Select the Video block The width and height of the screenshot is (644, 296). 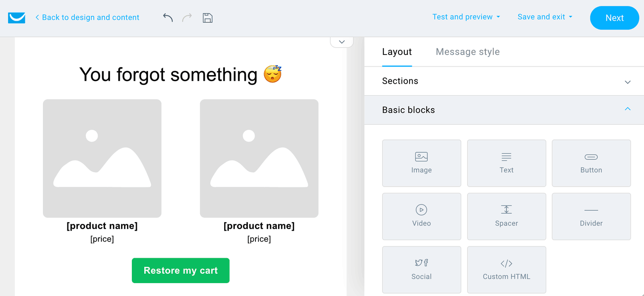pos(422,216)
